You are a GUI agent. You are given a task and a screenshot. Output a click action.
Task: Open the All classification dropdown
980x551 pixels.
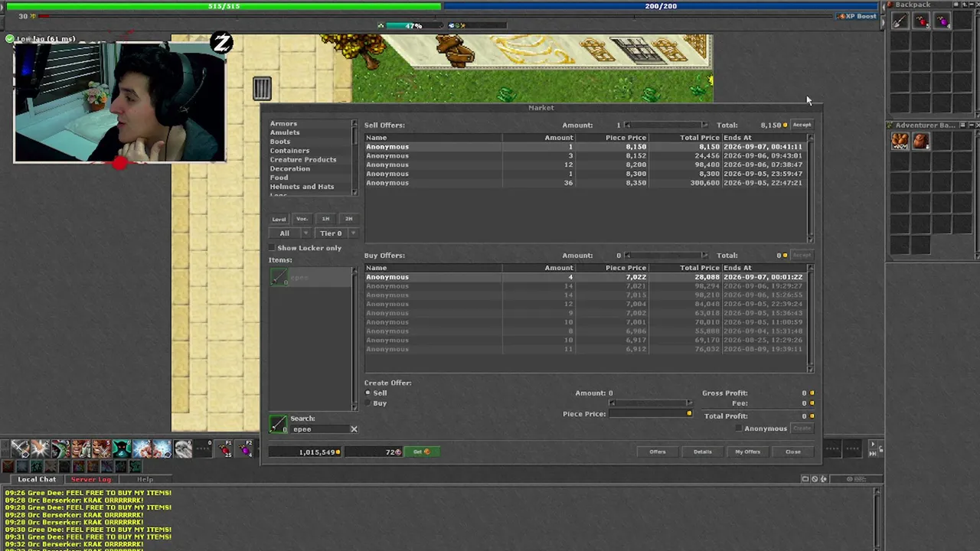(x=289, y=233)
